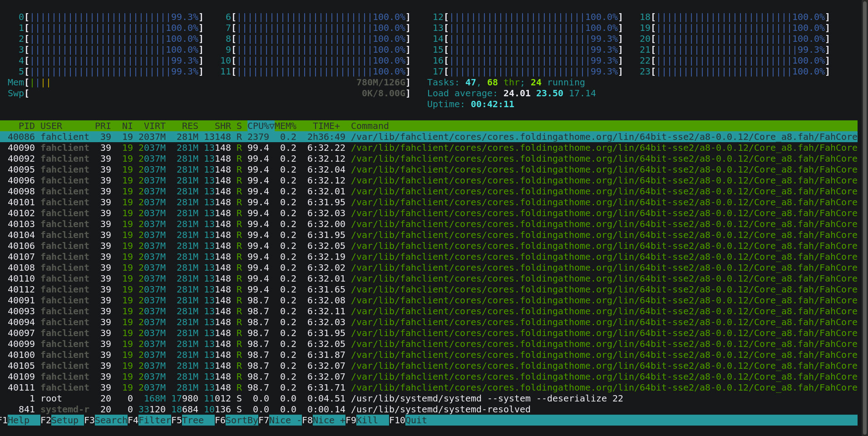
Task: Click Nice - to raise priority
Action: [285, 420]
